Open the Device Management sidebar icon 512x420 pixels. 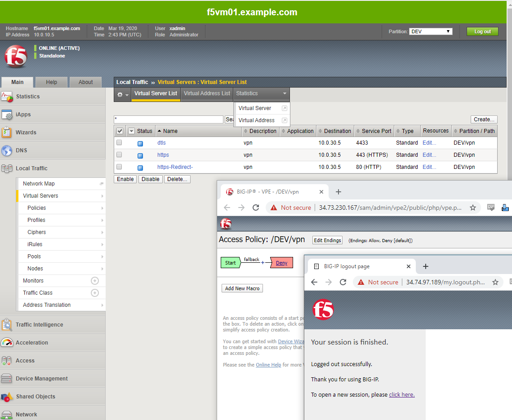tap(7, 379)
